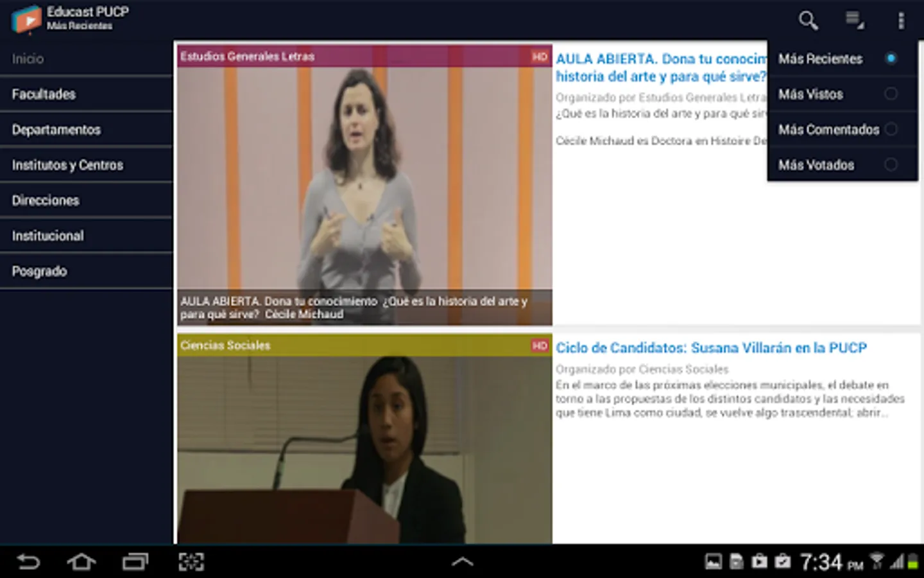Viewport: 924px width, 578px height.
Task: Click 'Organizado por Estudios Generales Letras' text
Action: (x=662, y=98)
